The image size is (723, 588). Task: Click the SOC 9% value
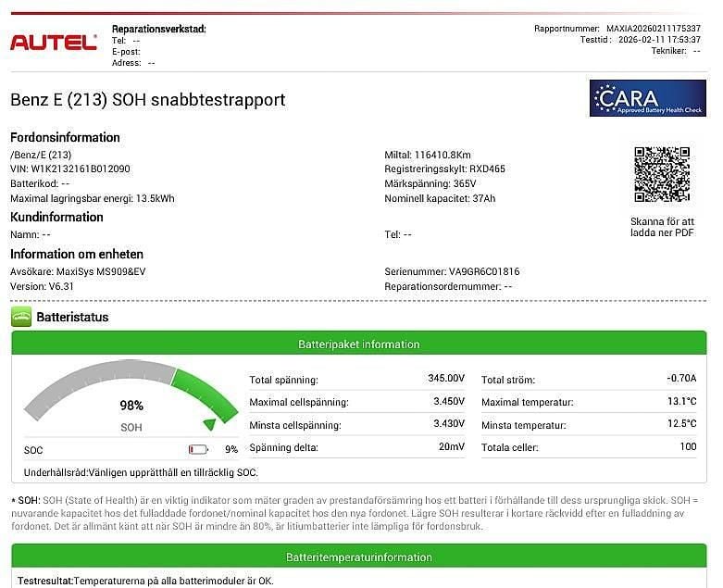pos(231,449)
